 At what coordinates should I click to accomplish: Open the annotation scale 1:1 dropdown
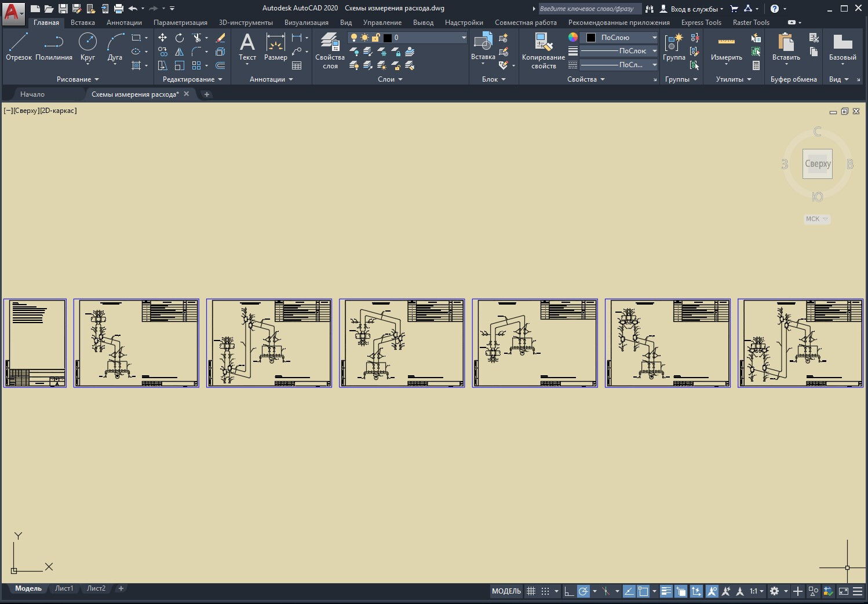coord(757,591)
